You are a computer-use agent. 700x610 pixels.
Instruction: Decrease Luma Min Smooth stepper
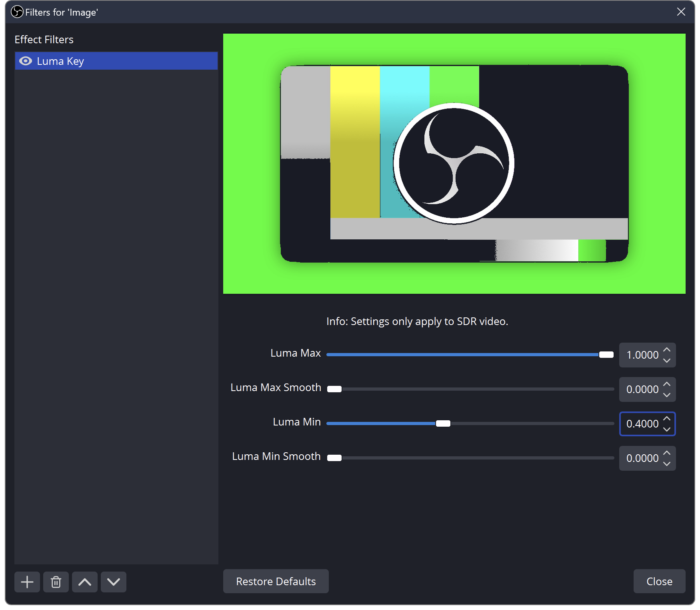(667, 464)
